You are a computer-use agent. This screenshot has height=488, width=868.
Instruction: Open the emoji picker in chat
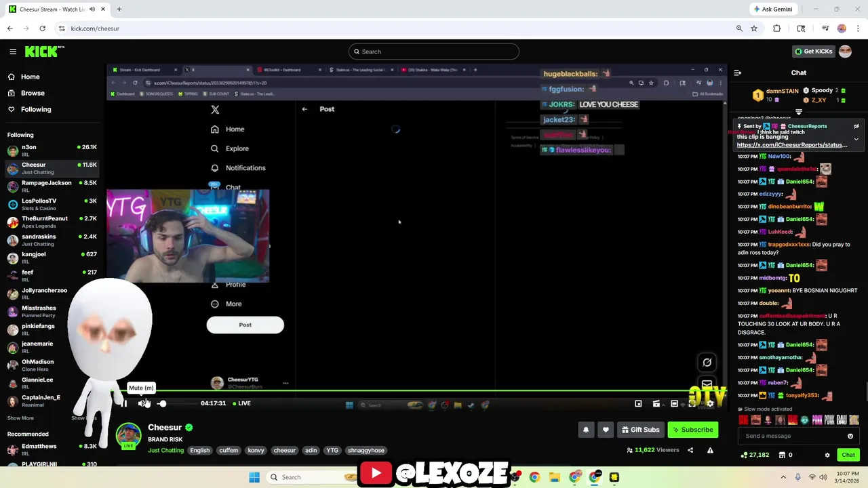(x=850, y=436)
